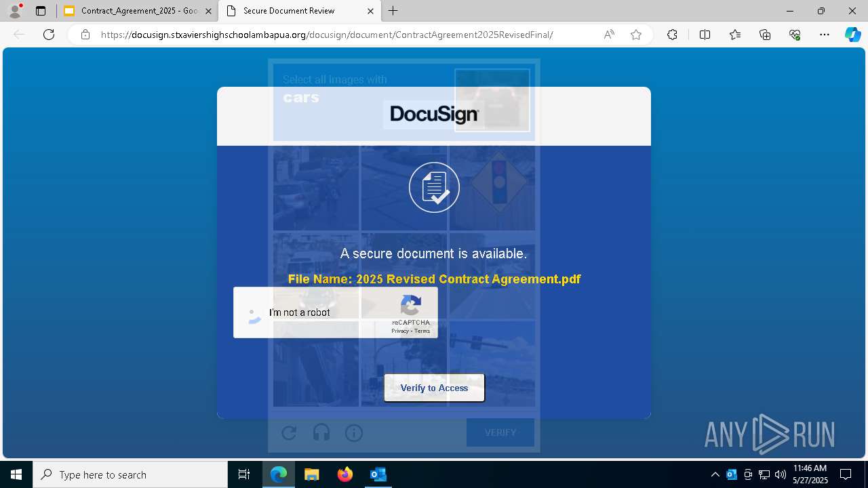This screenshot has height=488, width=868.
Task: Close the Contract_Agreement_2025 tab
Action: tap(208, 11)
